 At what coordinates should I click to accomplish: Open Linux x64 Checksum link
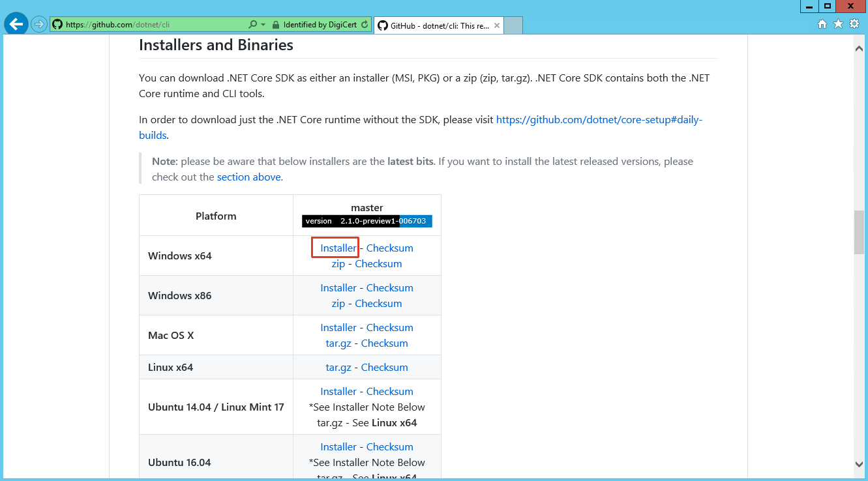pyautogui.click(x=384, y=367)
